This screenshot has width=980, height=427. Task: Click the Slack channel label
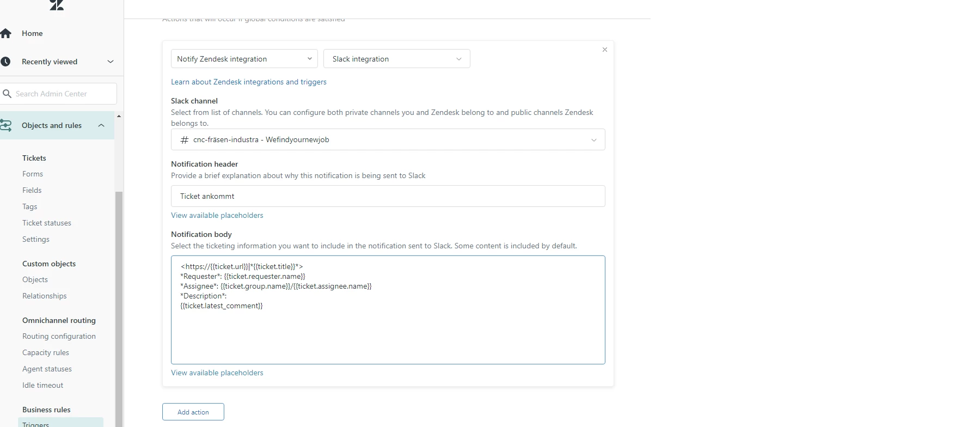[x=194, y=101]
